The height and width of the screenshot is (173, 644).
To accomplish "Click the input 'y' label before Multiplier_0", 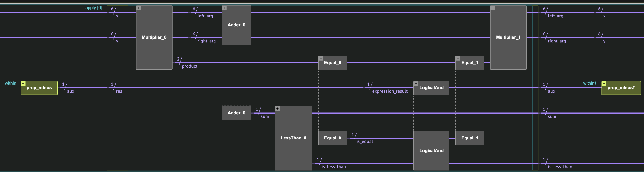I will (x=117, y=41).
